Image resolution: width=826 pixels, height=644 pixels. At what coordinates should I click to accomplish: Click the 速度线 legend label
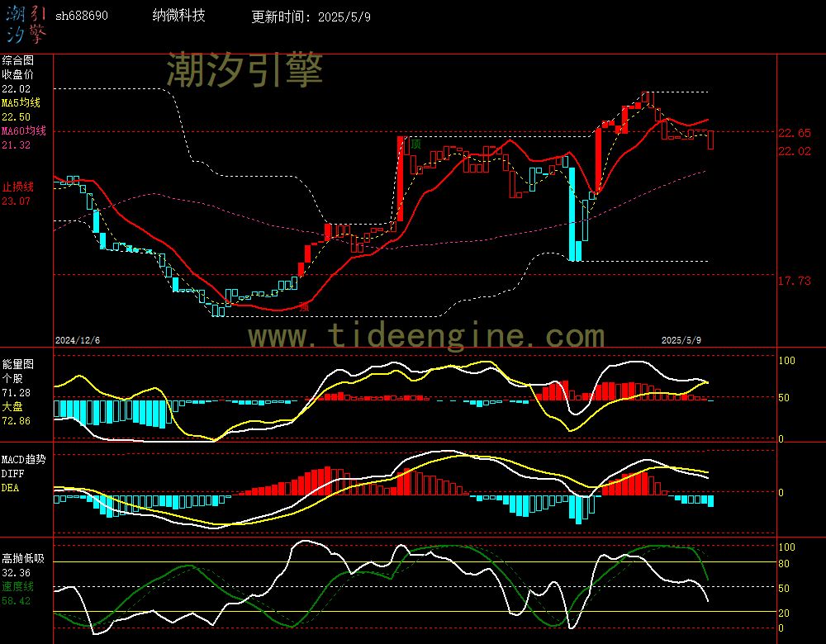[x=18, y=586]
